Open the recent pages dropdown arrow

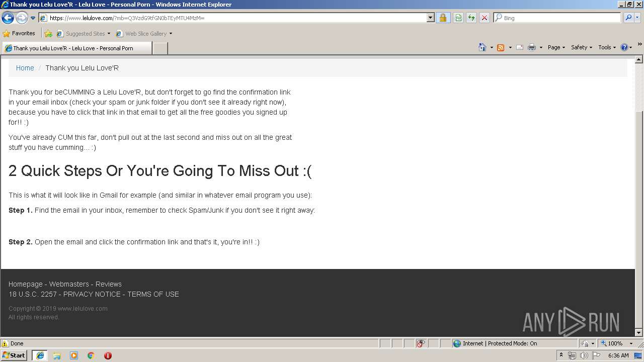coord(33,18)
